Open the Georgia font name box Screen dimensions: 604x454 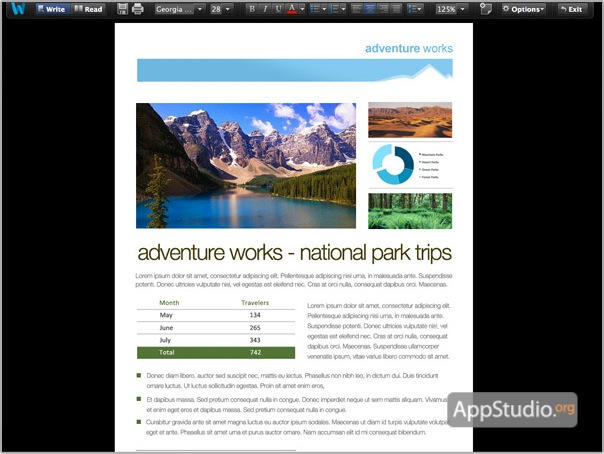tap(174, 9)
